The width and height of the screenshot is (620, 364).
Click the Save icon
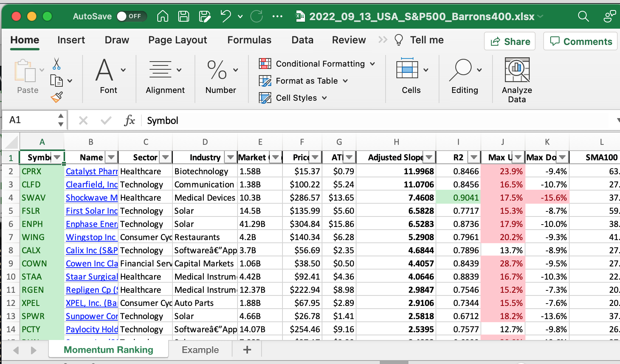[183, 16]
